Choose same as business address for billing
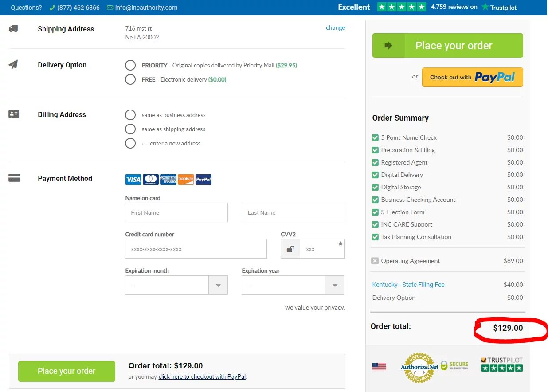Screen dimensions: 548x392 [130, 115]
